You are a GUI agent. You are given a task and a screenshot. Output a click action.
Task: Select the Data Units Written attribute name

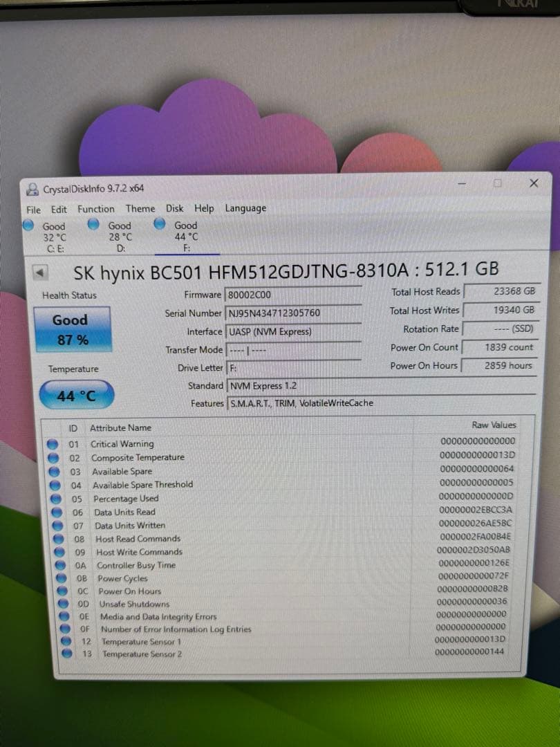pos(130,526)
